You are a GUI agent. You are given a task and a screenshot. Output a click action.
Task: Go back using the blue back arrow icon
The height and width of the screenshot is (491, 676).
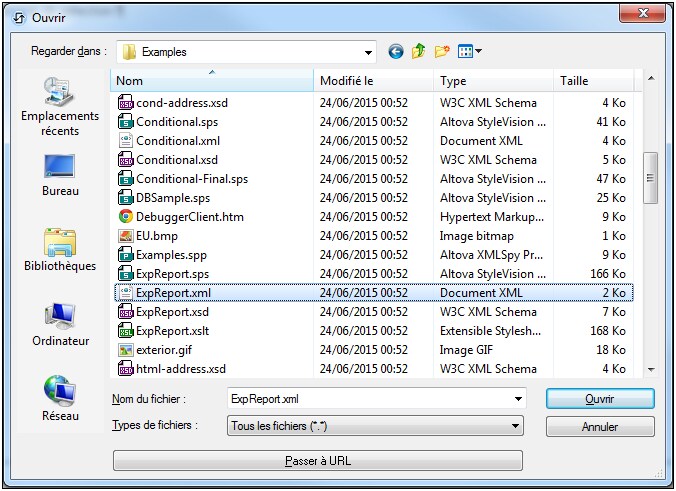pos(396,51)
